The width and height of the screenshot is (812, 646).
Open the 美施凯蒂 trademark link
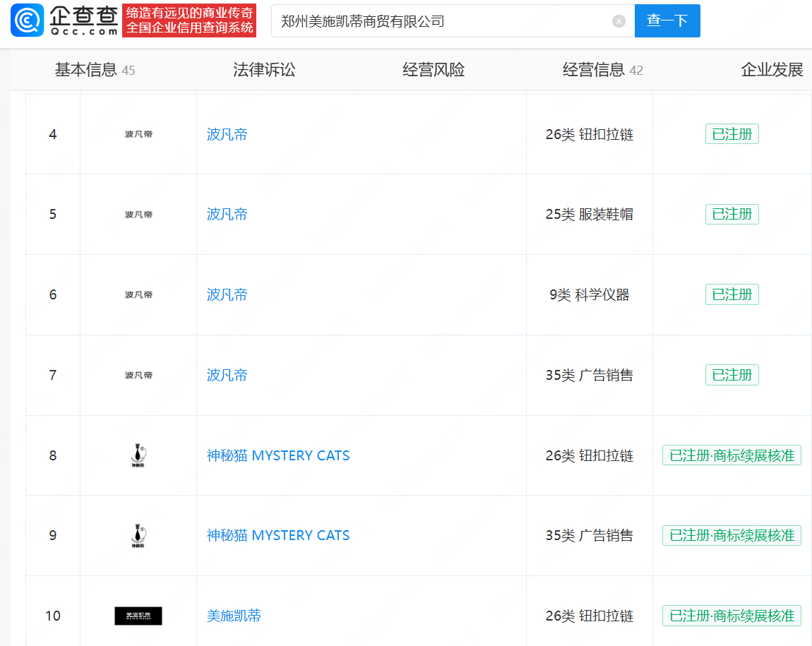click(x=234, y=616)
